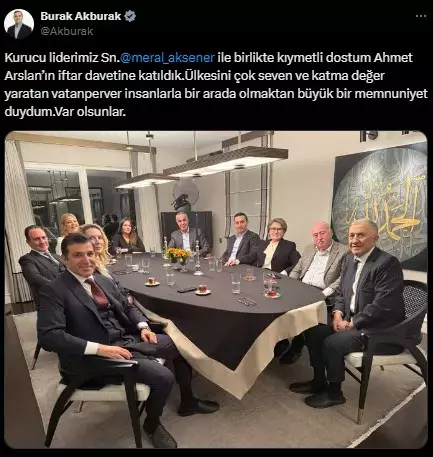
Task: Click the blue verified badge
Action: (x=130, y=16)
